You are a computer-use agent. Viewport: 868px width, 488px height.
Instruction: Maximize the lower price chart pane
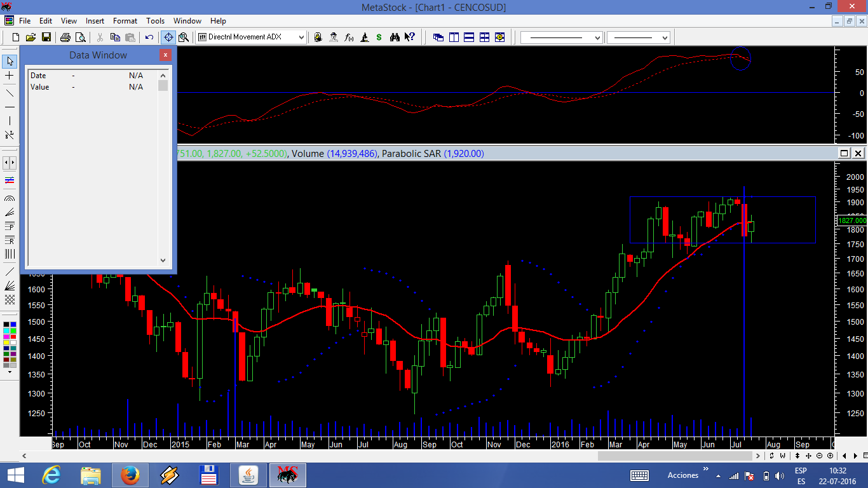point(844,153)
